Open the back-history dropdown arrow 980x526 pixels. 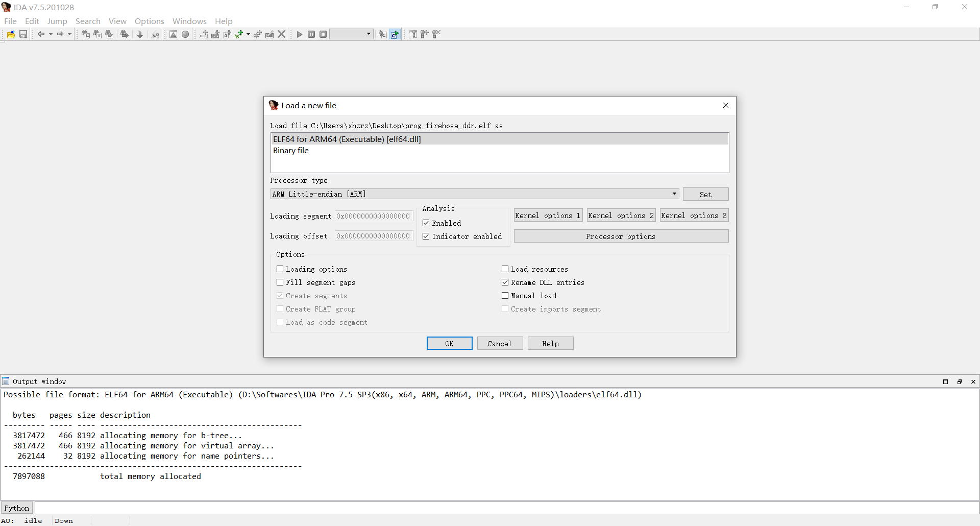coord(51,34)
